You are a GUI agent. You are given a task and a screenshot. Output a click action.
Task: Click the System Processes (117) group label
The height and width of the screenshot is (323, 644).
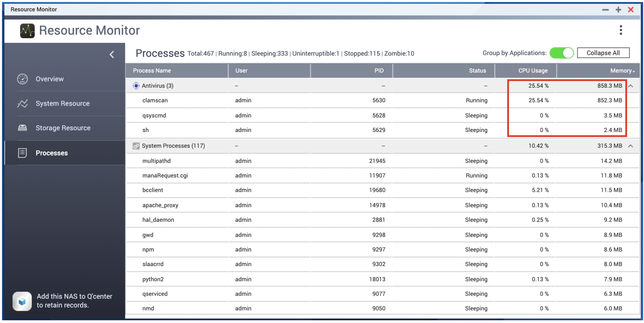(173, 146)
